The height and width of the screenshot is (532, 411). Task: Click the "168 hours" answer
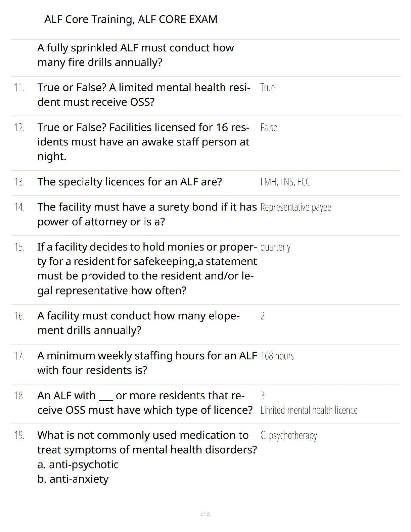pos(277,356)
